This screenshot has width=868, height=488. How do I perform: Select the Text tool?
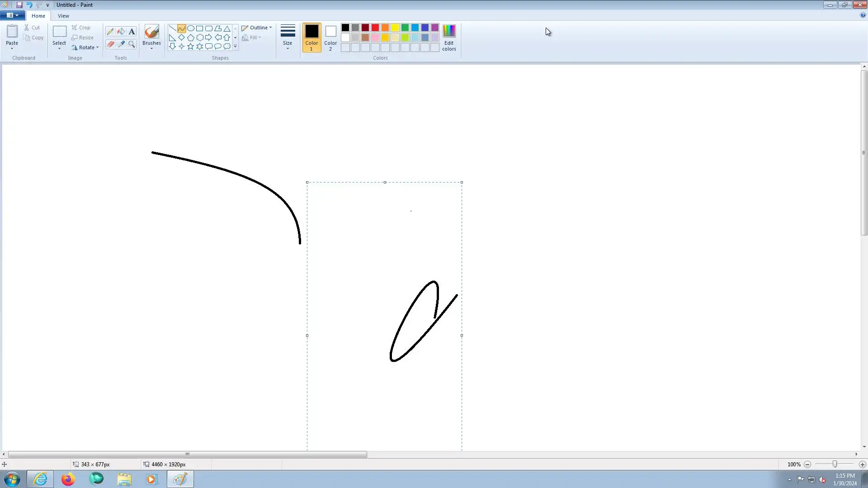132,32
